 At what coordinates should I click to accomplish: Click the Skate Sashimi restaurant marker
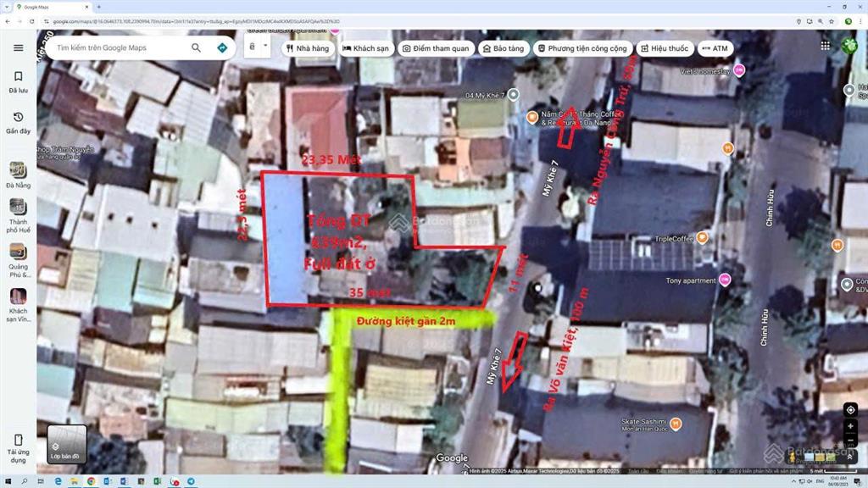click(x=676, y=424)
